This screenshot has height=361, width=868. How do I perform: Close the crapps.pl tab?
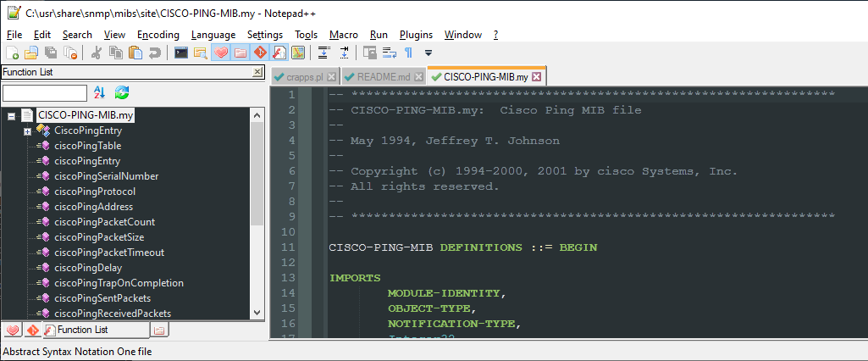click(332, 77)
